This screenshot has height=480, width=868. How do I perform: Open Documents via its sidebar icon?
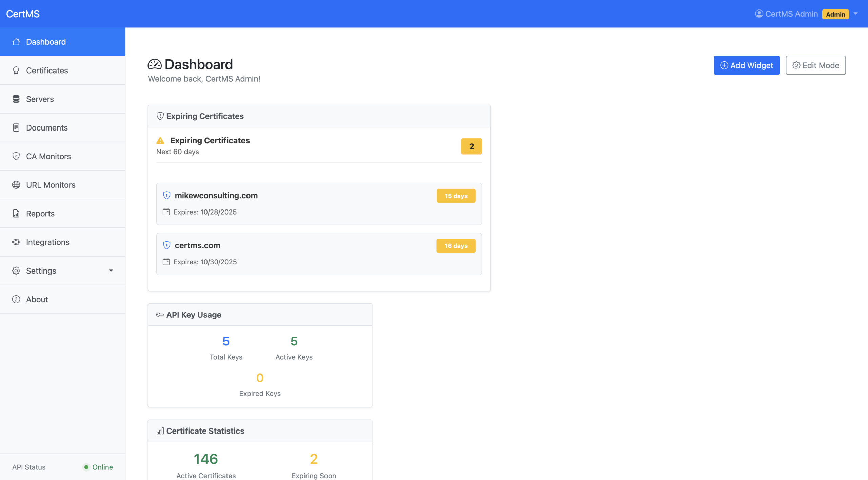coord(16,127)
